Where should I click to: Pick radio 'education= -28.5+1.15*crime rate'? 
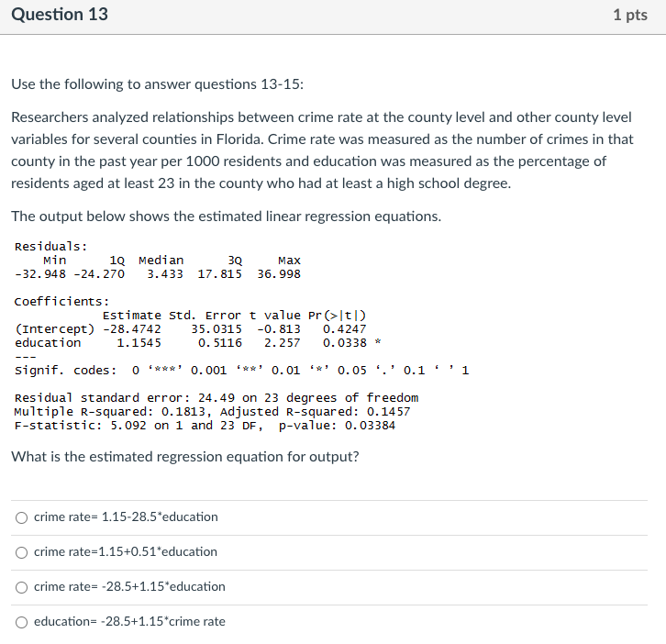click(22, 622)
